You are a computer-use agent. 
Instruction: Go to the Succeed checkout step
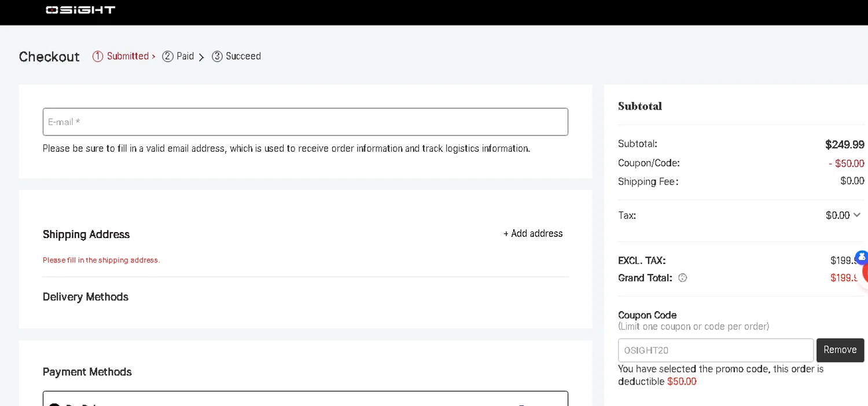[x=236, y=56]
